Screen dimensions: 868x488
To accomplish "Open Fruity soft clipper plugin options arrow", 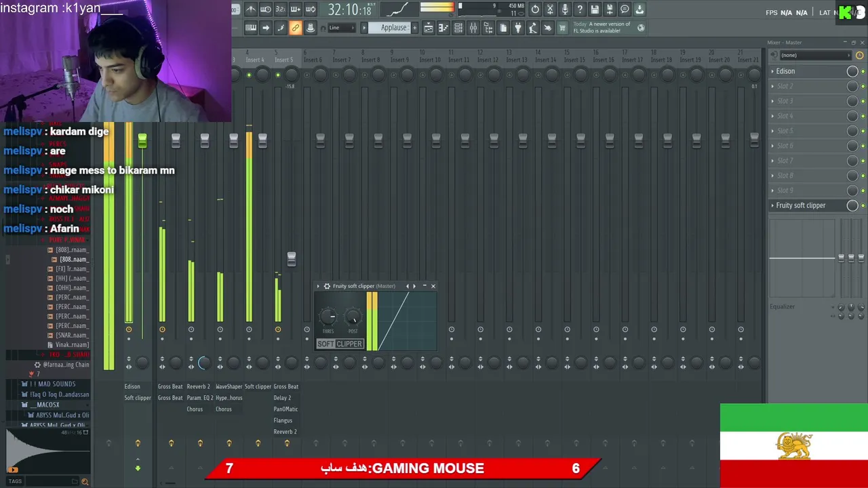I will click(x=318, y=286).
